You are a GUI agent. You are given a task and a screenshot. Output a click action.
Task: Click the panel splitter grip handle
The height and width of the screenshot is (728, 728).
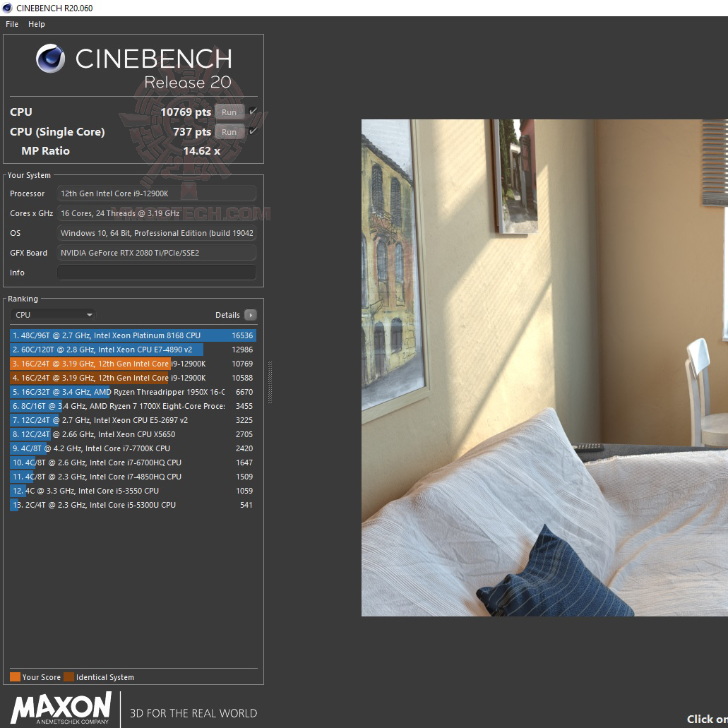(x=270, y=382)
